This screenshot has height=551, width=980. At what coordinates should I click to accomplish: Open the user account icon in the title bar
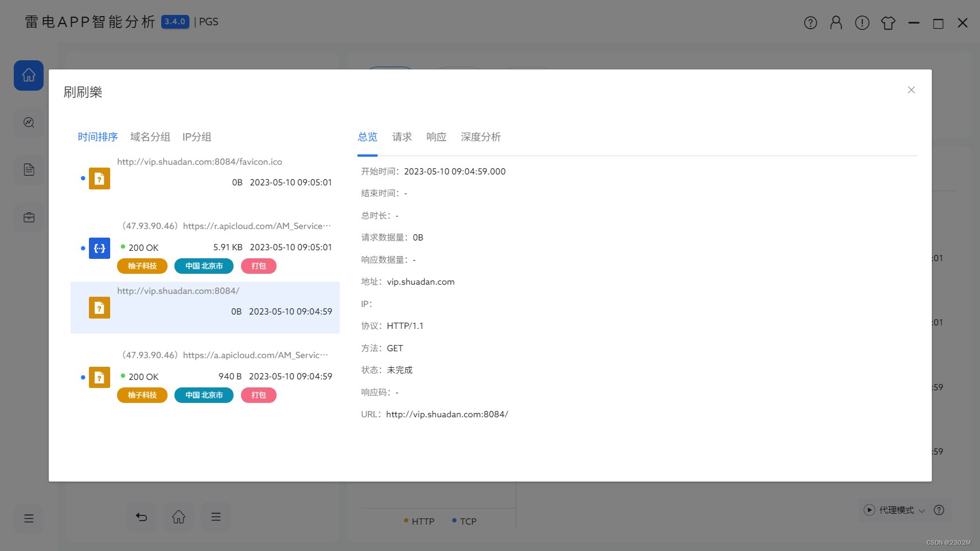[x=836, y=23]
